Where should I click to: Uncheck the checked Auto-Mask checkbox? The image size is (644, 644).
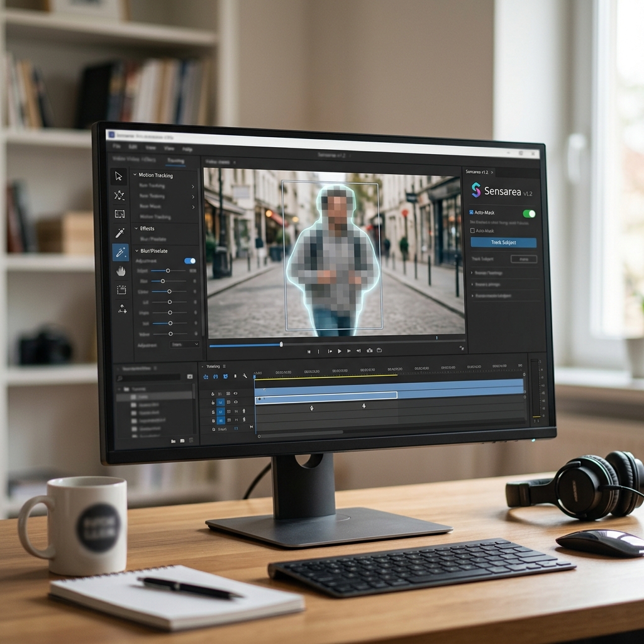click(x=472, y=213)
